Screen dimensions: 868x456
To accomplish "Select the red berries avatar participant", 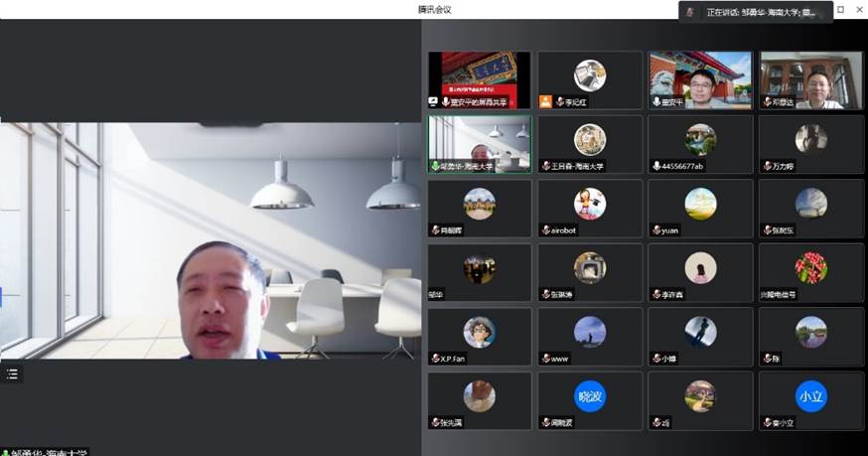I will pyautogui.click(x=810, y=270).
